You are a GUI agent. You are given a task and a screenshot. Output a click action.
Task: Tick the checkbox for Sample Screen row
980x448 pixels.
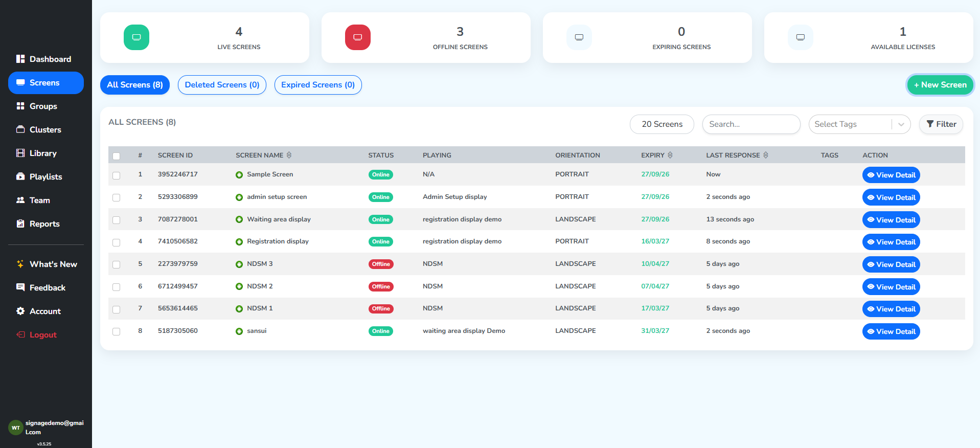[x=117, y=175]
